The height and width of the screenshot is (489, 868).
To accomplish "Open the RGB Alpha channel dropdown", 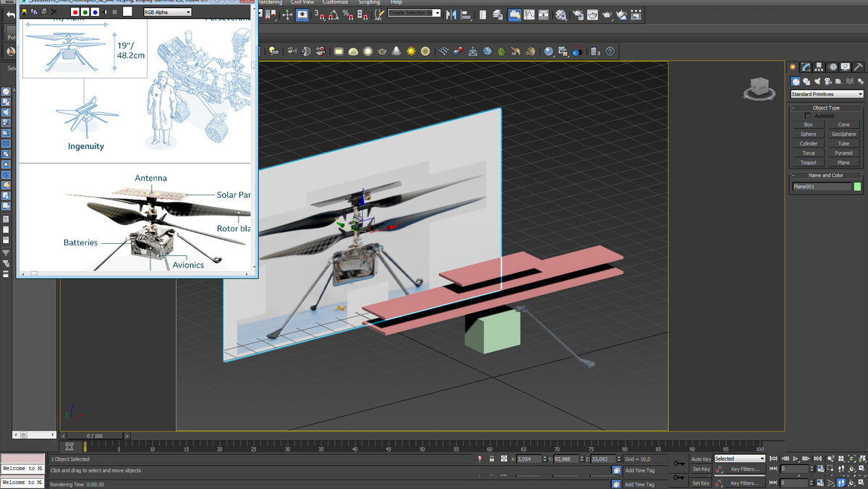I will click(168, 12).
